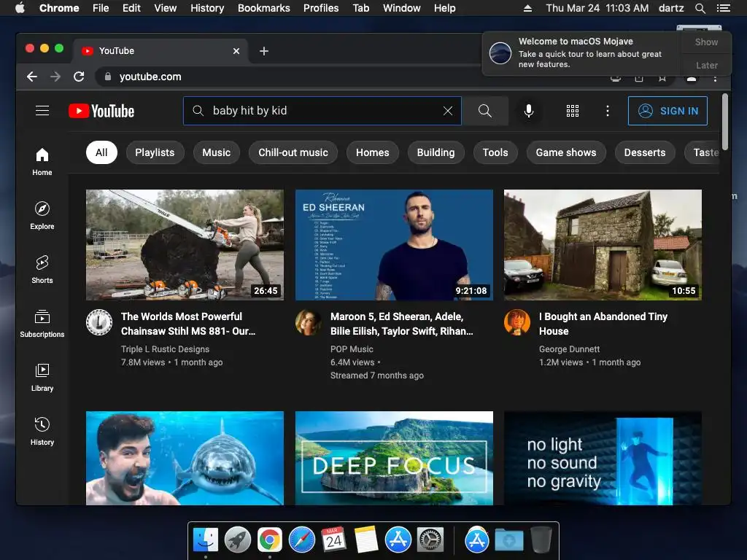Clear the search box with the X icon

pyautogui.click(x=448, y=111)
